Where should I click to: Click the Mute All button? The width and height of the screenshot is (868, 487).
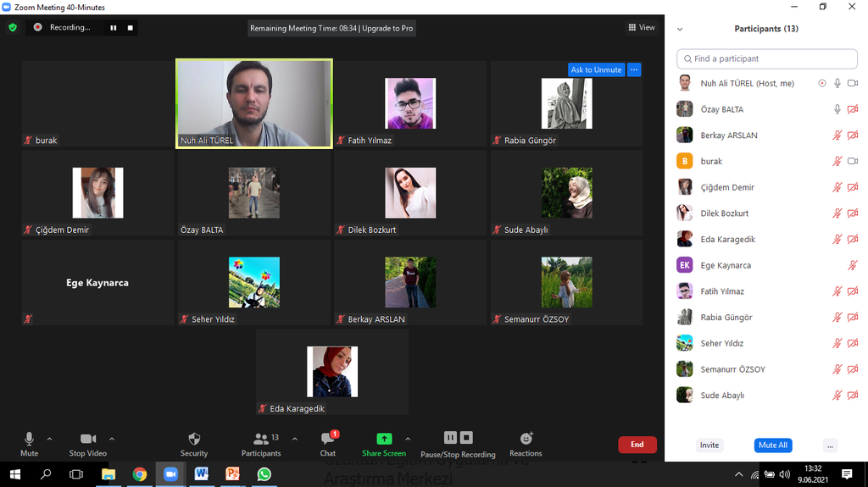tap(772, 445)
